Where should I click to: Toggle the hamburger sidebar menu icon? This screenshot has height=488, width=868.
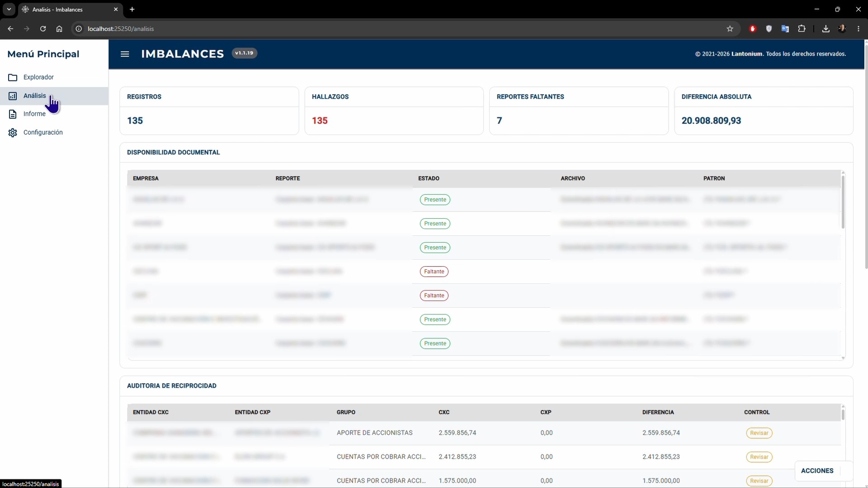tap(125, 54)
